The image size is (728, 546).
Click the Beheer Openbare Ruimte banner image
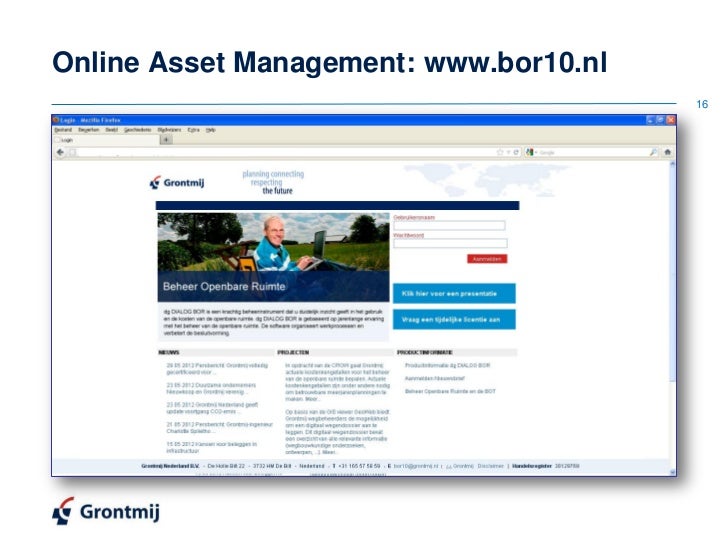point(273,257)
